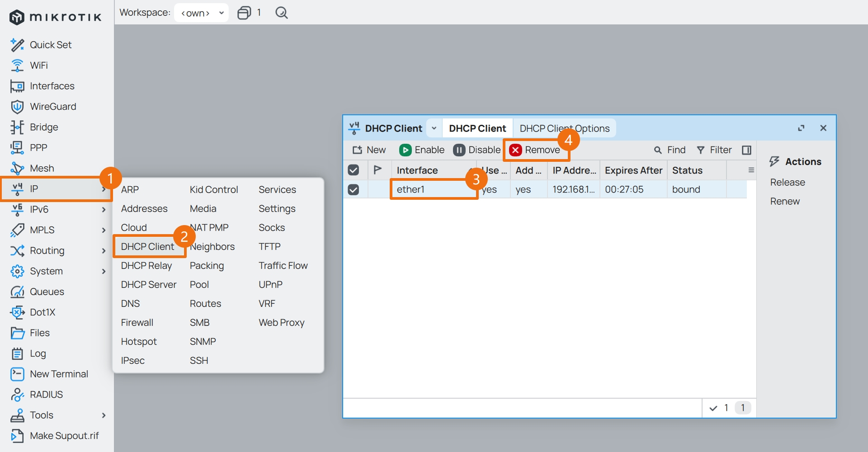
Task: Open WireGuard shield icon
Action: point(17,107)
